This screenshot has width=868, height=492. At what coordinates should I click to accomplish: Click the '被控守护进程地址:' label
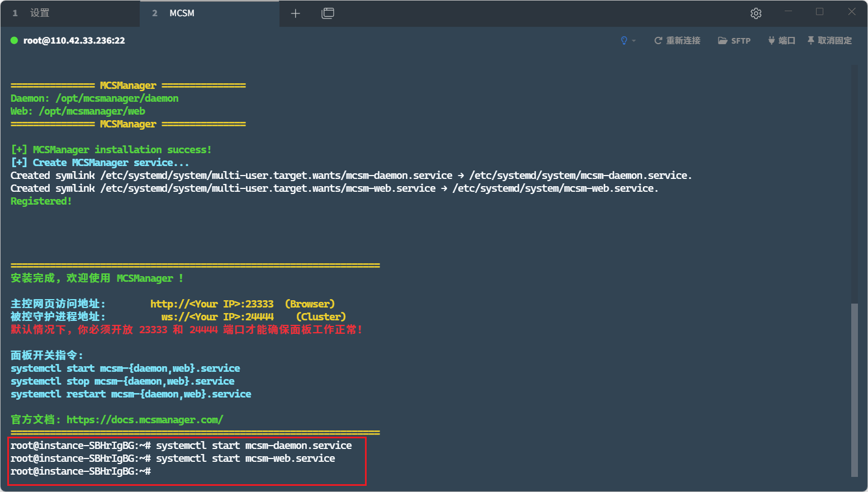tap(58, 317)
